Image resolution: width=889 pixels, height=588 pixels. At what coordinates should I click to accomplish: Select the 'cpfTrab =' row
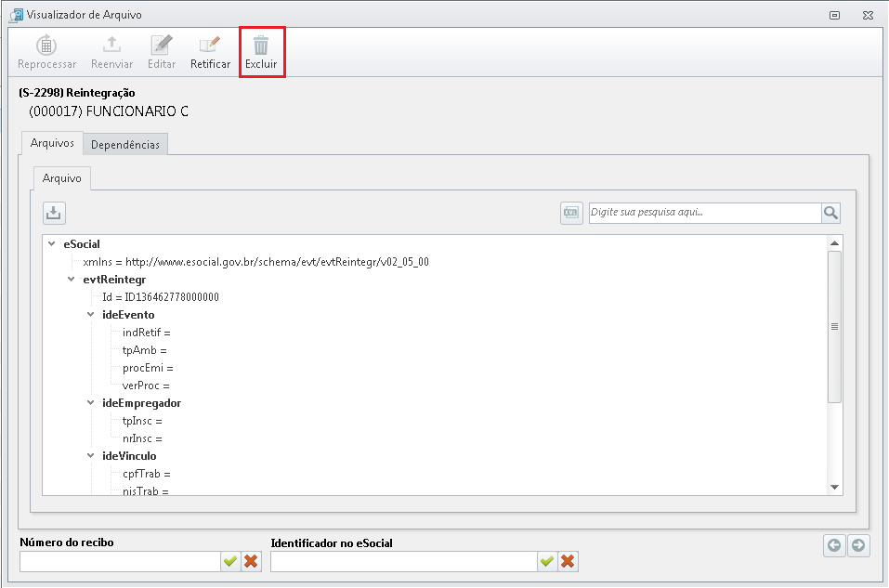click(x=146, y=474)
